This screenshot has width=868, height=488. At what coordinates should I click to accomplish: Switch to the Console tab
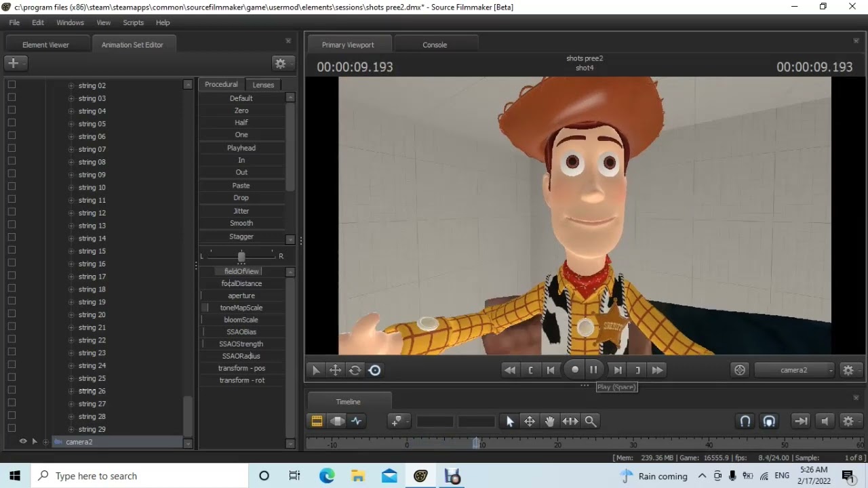point(435,45)
